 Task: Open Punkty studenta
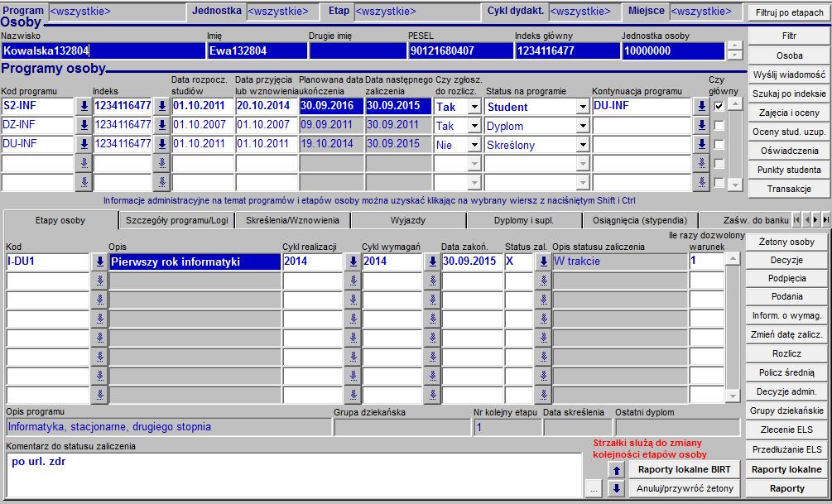coord(789,170)
